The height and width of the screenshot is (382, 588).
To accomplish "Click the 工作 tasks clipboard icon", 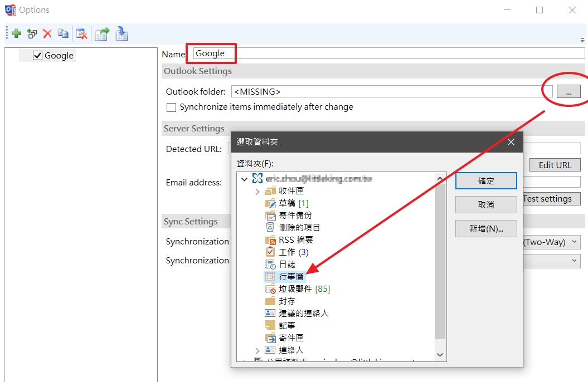I will point(270,252).
